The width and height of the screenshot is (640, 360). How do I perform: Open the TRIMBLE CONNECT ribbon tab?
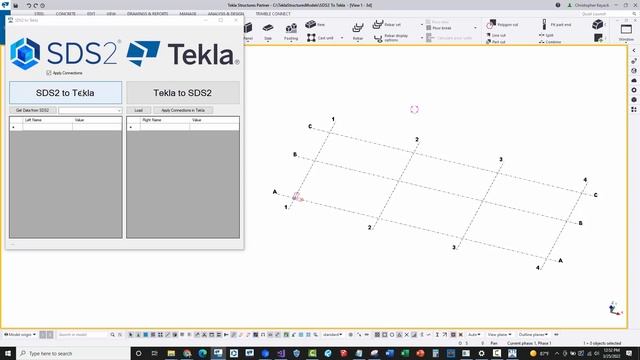pos(273,14)
